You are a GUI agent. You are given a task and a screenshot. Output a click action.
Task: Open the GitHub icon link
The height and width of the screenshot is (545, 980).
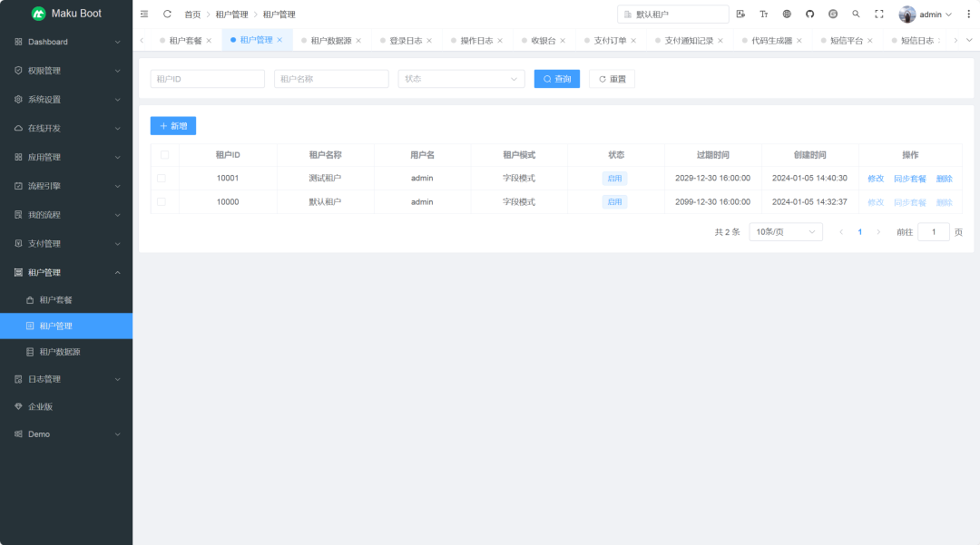coord(810,14)
